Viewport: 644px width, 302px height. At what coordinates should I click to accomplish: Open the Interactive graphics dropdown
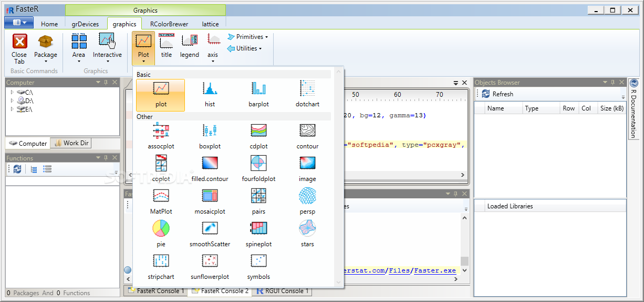107,48
